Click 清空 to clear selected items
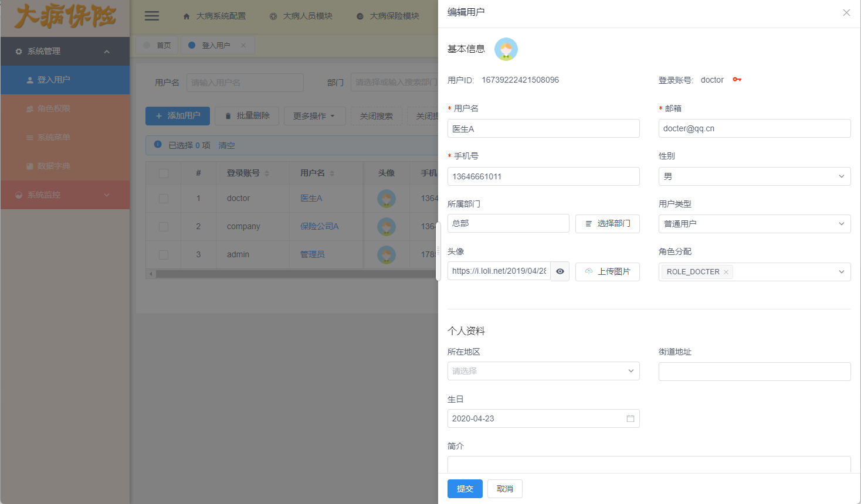Screen dimensions: 861x504 226,145
